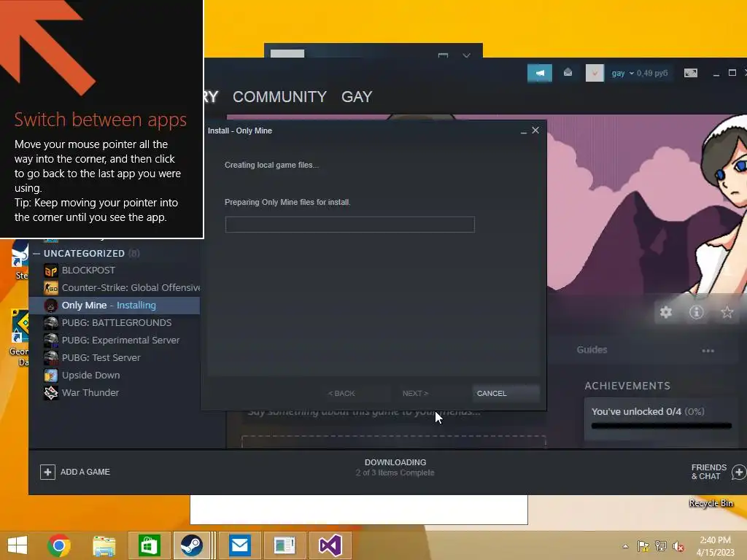Click the ACHIEVEMENTS heading
This screenshot has height=560, width=747.
pyautogui.click(x=627, y=386)
